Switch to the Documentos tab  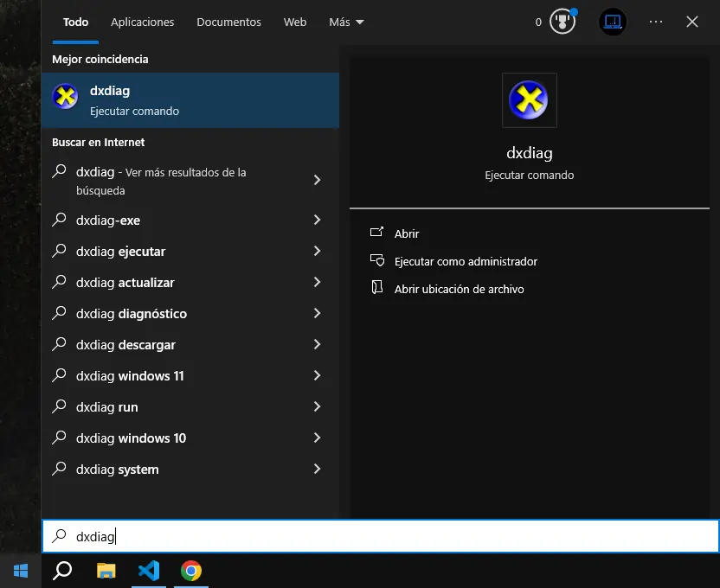228,22
